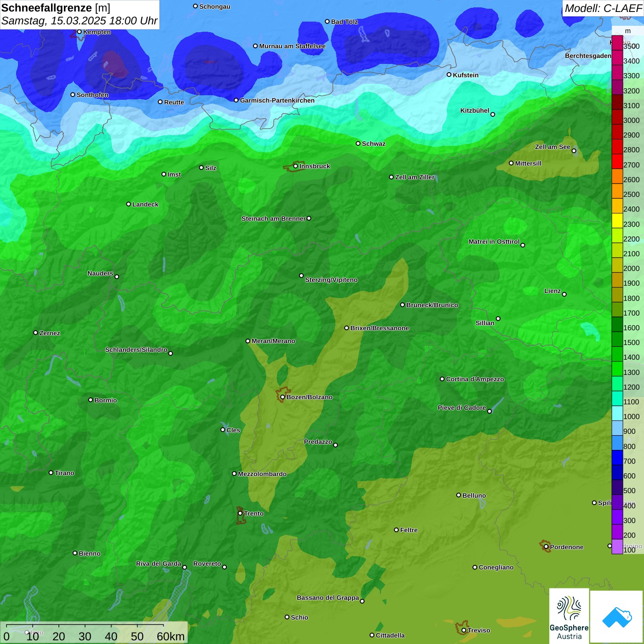The height and width of the screenshot is (644, 644).
Task: Click the Mittersill label
Action: tap(528, 163)
